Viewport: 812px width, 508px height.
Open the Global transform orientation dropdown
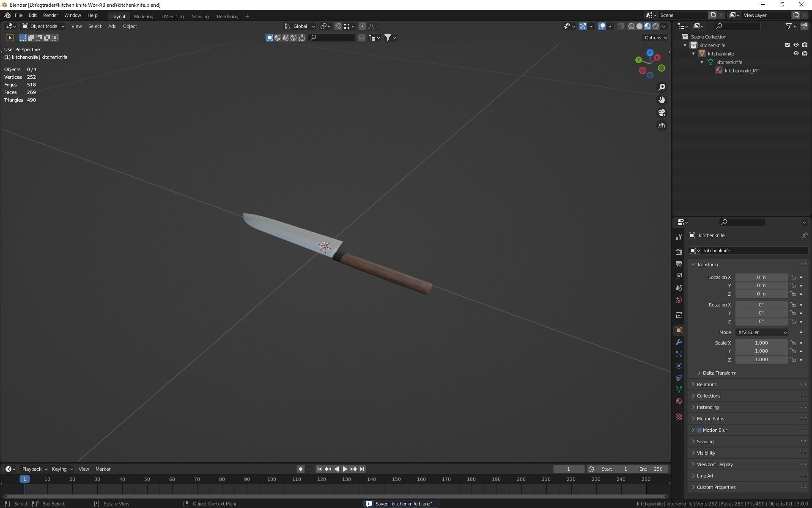[x=299, y=26]
